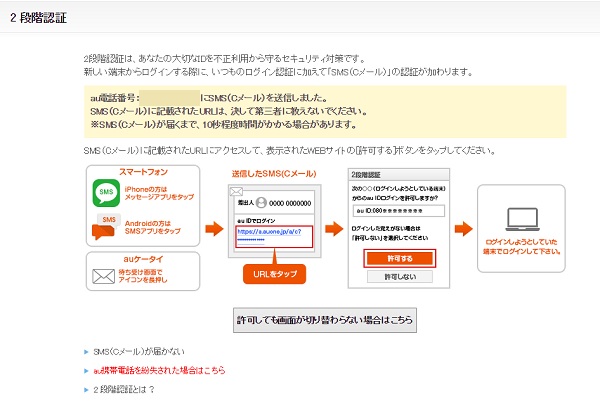The image size is (600, 402).
Task: Click the masked au phone number box
Action: [170, 98]
